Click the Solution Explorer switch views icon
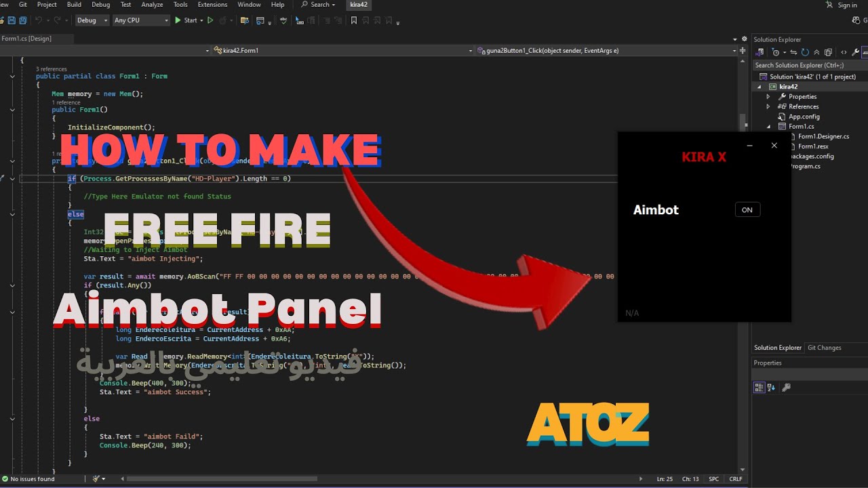 [760, 52]
